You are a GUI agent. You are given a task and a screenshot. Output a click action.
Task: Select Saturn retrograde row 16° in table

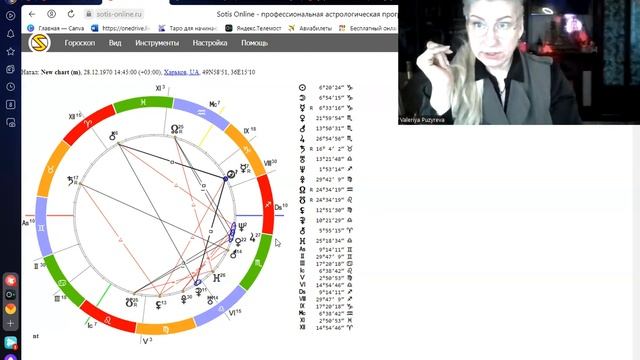pyautogui.click(x=327, y=149)
